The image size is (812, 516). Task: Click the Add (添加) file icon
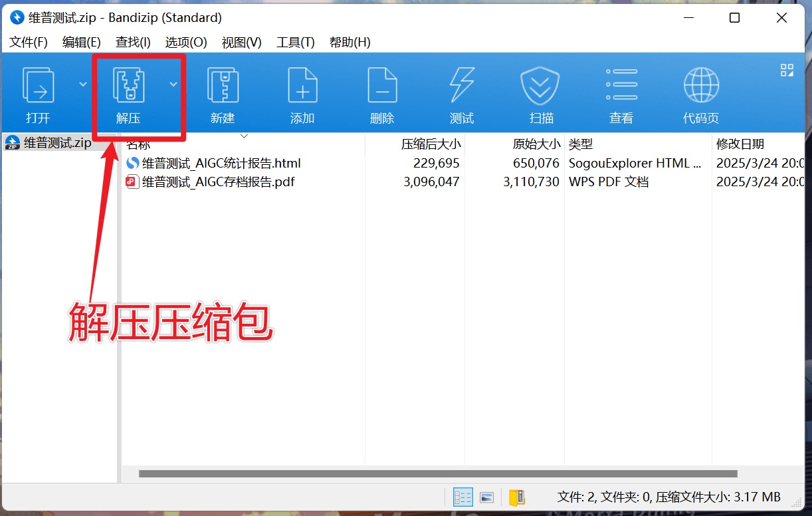pyautogui.click(x=302, y=85)
